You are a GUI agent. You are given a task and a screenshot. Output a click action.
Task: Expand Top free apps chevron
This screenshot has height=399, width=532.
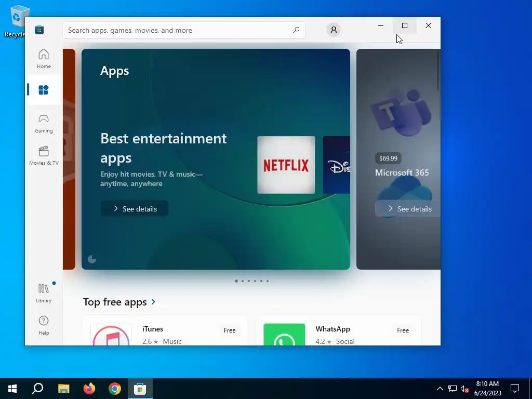pyautogui.click(x=153, y=302)
